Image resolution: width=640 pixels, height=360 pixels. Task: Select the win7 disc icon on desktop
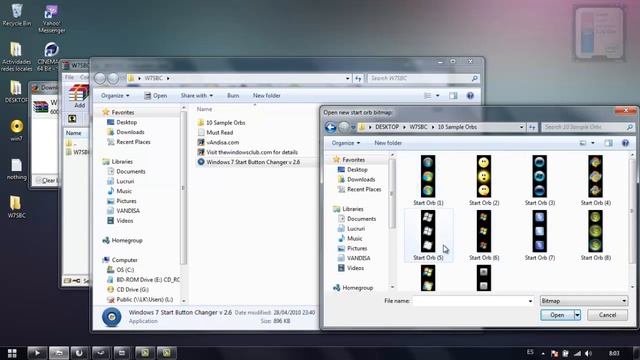pyautogui.click(x=16, y=131)
